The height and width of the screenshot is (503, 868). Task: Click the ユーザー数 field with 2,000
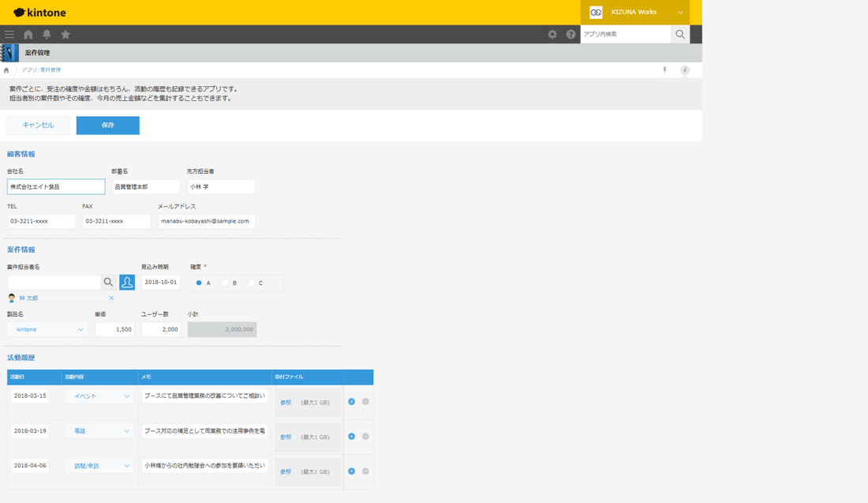pos(161,329)
